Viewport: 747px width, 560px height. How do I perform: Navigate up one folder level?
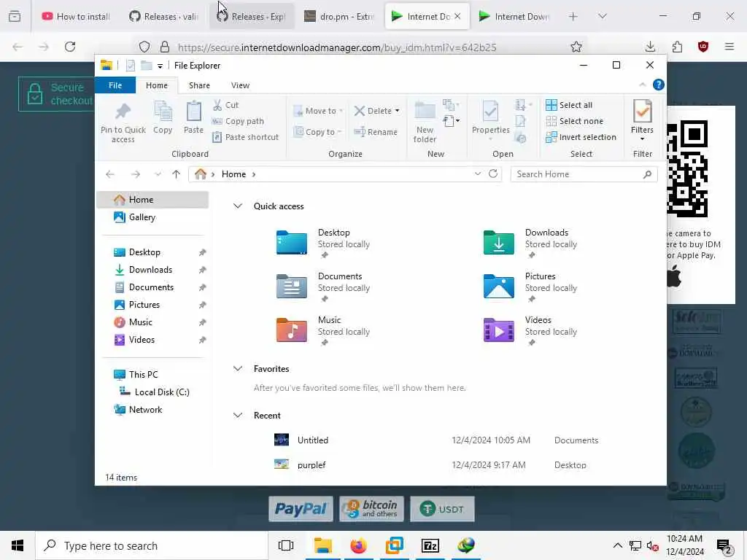(x=177, y=174)
